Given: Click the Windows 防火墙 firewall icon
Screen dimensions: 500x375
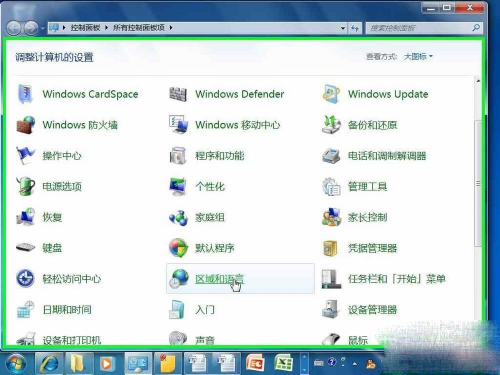Looking at the screenshot, I should coord(26,125).
